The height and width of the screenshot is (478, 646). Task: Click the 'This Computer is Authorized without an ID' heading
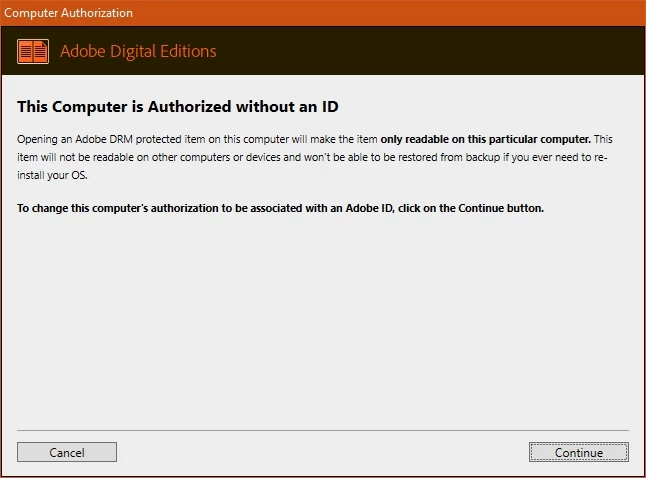pyautogui.click(x=178, y=106)
